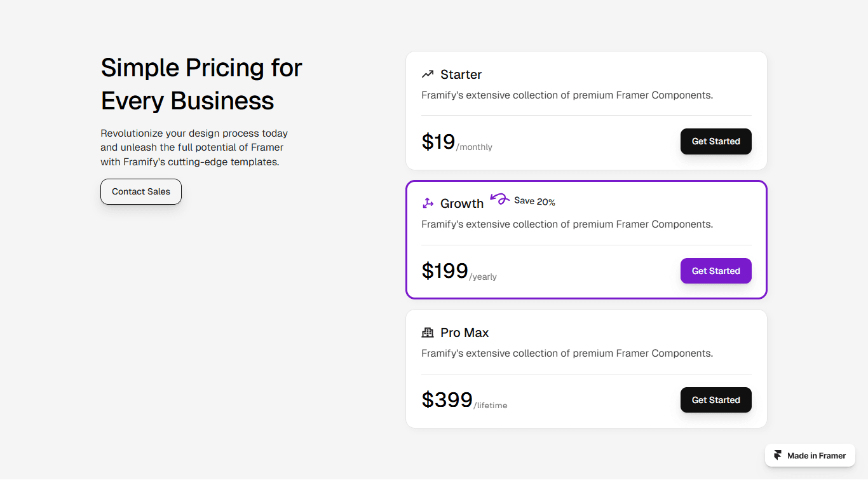Open the Contact Sales button
The width and height of the screenshot is (868, 480).
coord(141,191)
